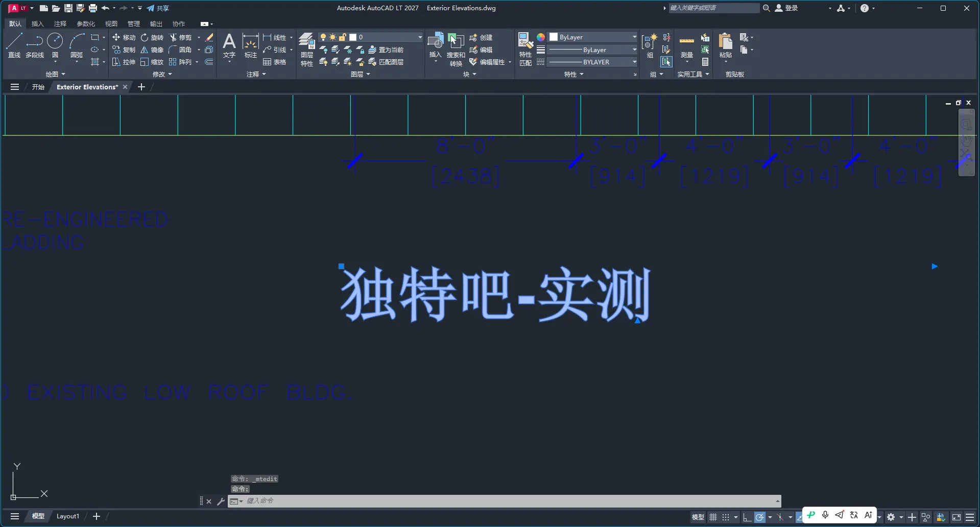
Task: Click the Copy (复制) tool
Action: click(x=124, y=50)
